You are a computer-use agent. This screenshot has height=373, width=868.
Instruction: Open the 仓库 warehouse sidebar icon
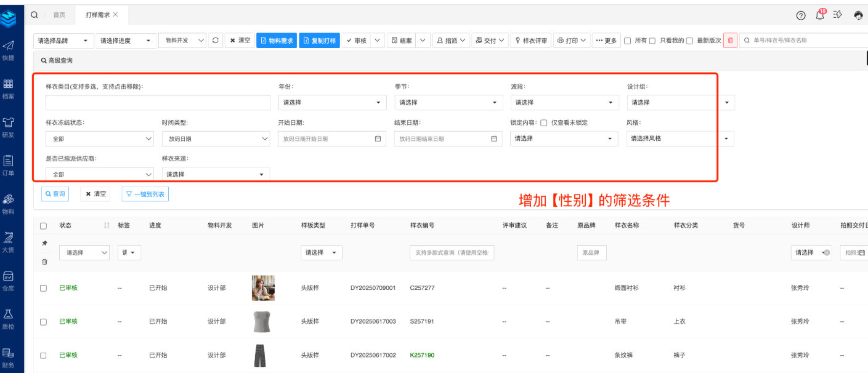[x=9, y=280]
